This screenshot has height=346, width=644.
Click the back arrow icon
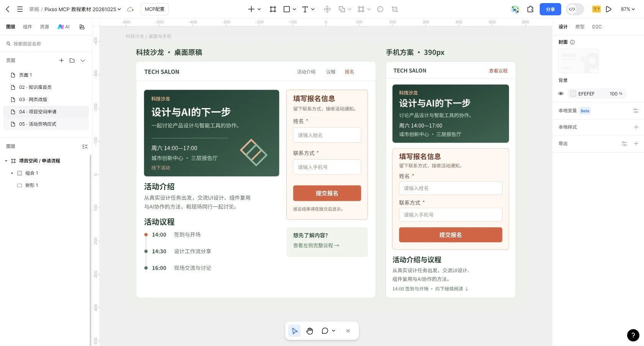8,9
